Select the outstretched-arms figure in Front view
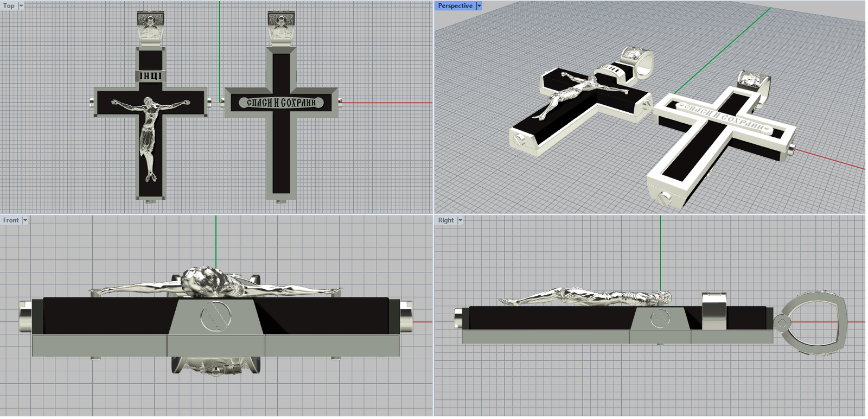 214,284
